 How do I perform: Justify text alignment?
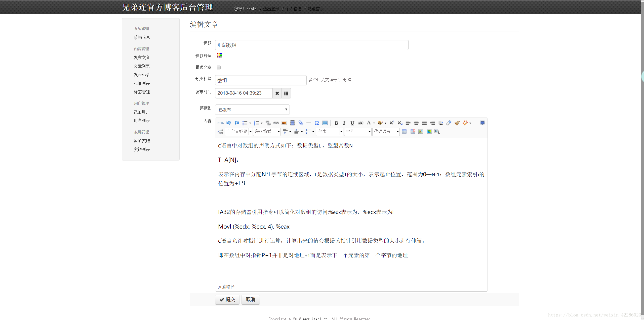[424, 123]
